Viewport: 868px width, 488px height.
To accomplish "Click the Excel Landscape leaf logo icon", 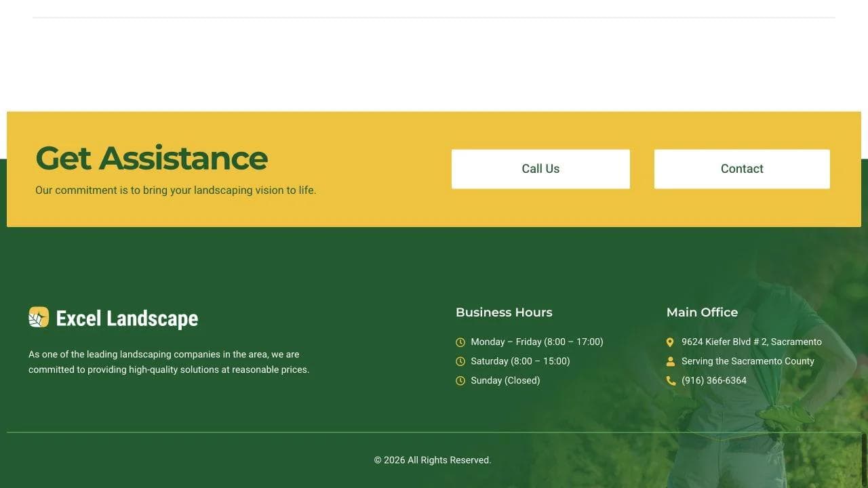I will coord(39,317).
